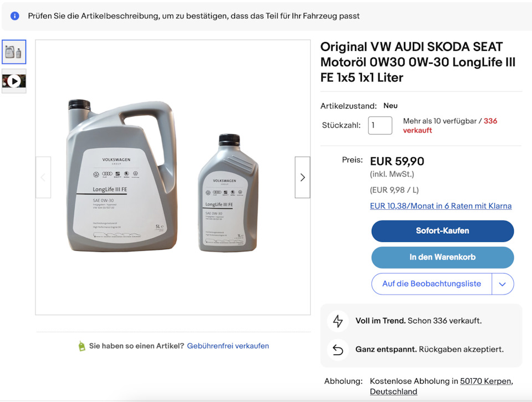Click the green price tag icon
The image size is (532, 402).
(82, 346)
